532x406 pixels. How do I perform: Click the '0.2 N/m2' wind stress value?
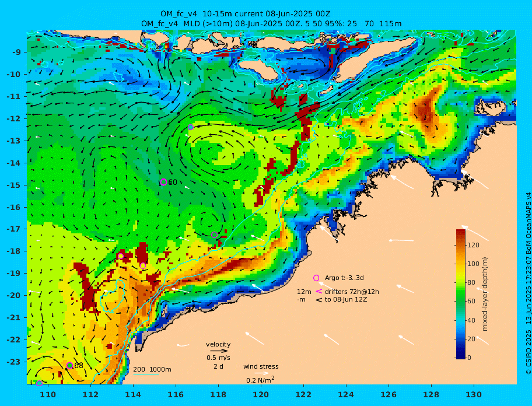click(260, 380)
